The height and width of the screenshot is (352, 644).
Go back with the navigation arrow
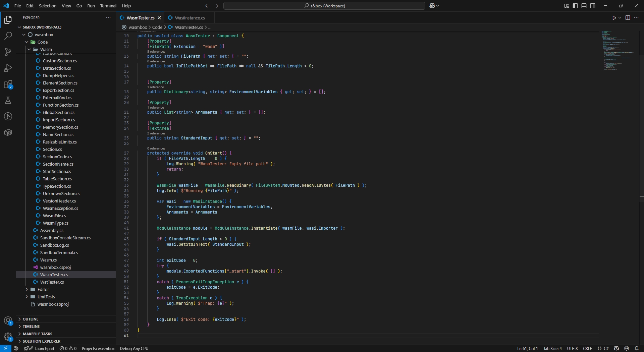pyautogui.click(x=207, y=6)
